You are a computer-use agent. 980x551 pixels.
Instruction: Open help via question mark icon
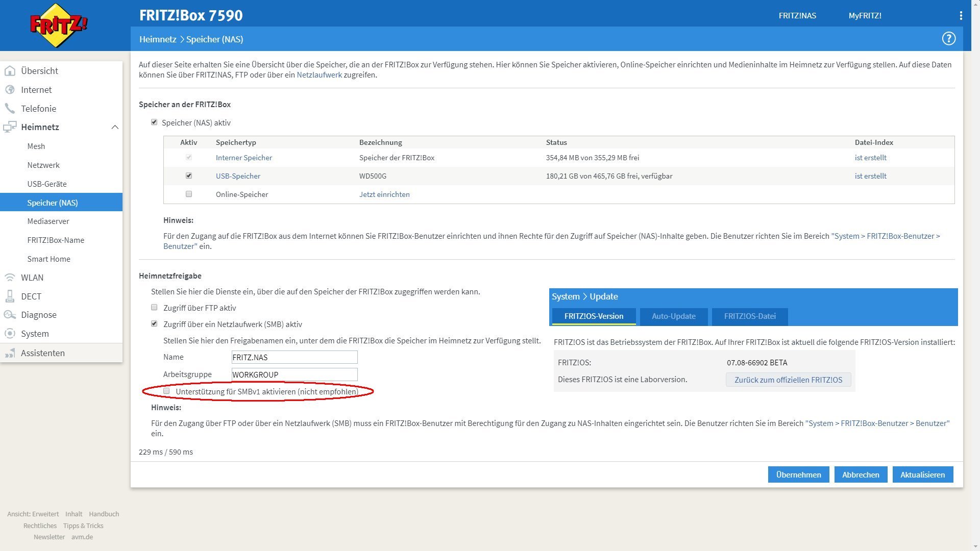948,39
